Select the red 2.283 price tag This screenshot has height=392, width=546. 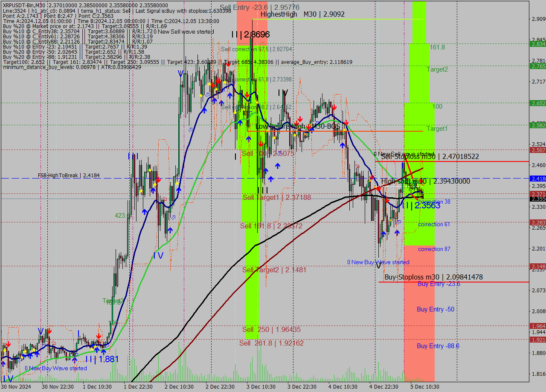click(x=538, y=222)
